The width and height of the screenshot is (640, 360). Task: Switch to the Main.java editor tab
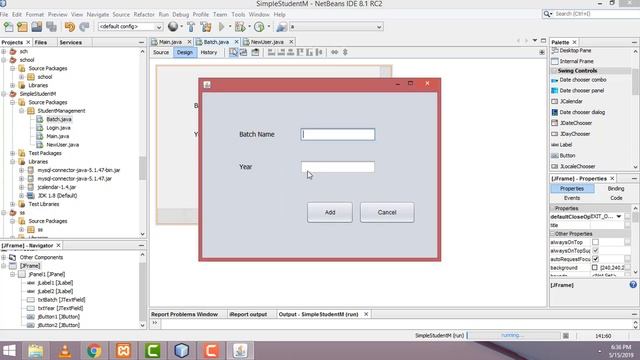pyautogui.click(x=170, y=42)
